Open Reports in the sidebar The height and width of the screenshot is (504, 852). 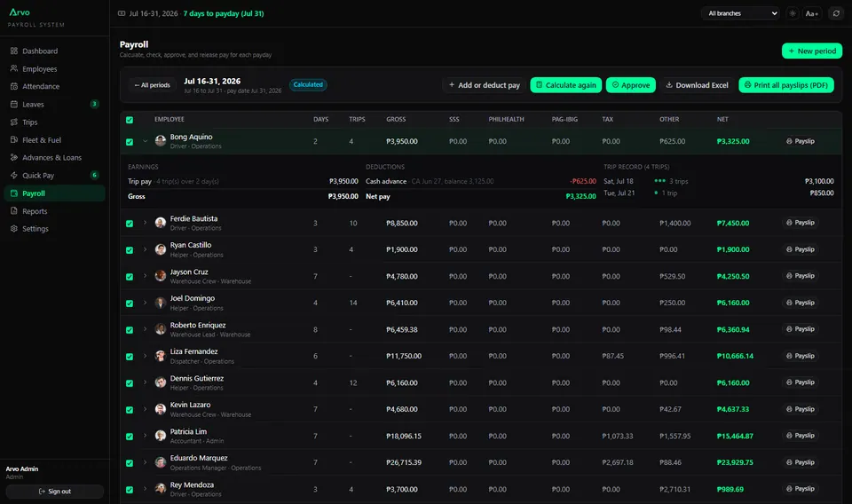[x=54, y=211]
